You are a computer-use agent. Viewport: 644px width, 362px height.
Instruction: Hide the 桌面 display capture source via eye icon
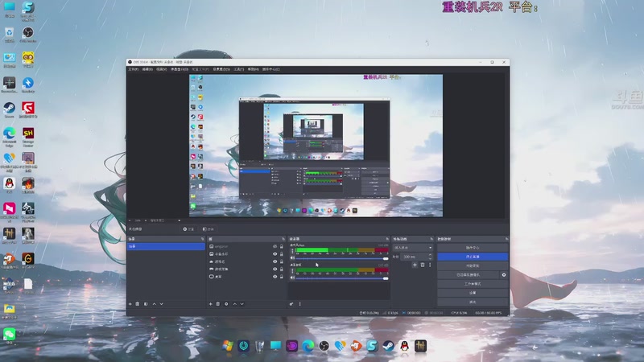[275, 277]
